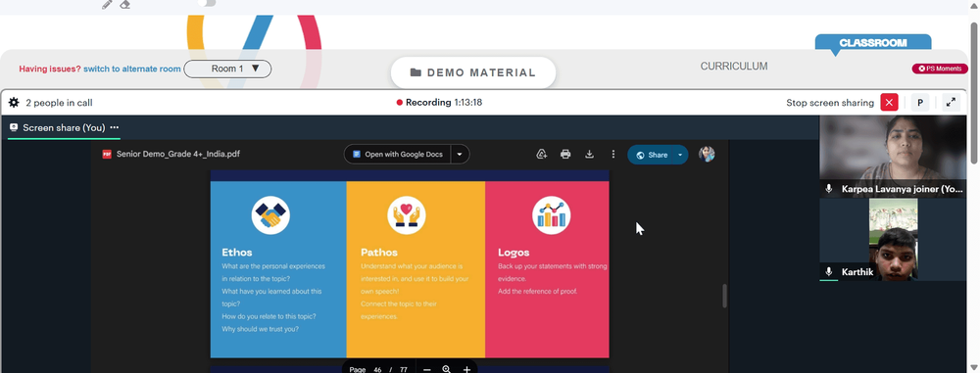Viewport: 980px width, 373px height.
Task: Select the pencil drawing tool
Action: click(107, 4)
